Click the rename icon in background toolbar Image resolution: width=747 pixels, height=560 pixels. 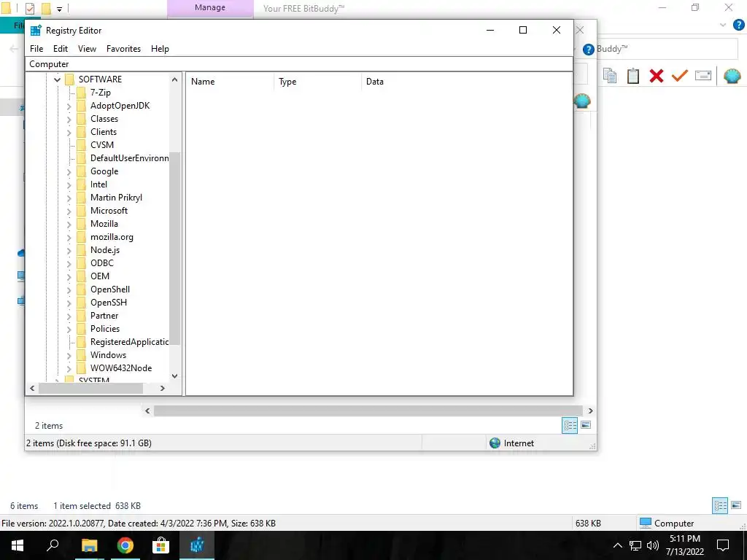[x=703, y=76]
